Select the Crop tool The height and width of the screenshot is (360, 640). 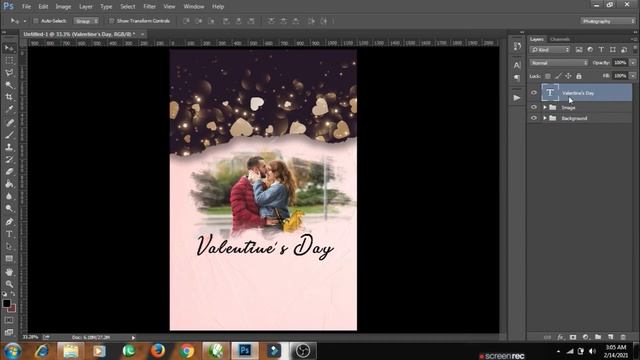coord(9,97)
